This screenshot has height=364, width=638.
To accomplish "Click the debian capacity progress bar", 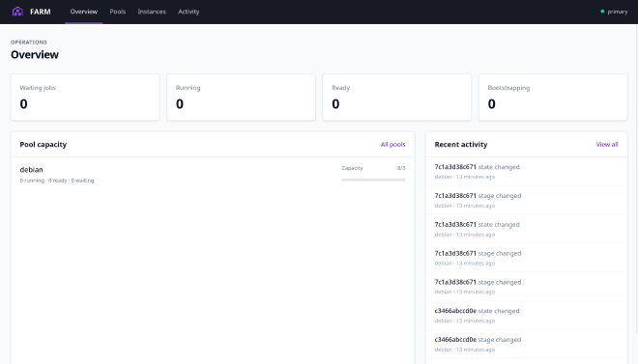I will [373, 180].
